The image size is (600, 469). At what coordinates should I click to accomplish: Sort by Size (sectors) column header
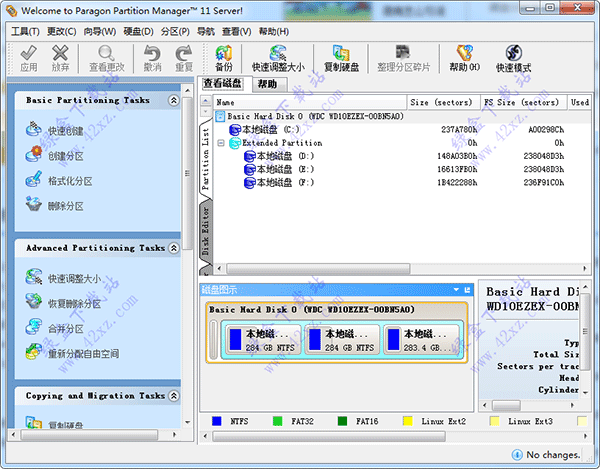(443, 103)
